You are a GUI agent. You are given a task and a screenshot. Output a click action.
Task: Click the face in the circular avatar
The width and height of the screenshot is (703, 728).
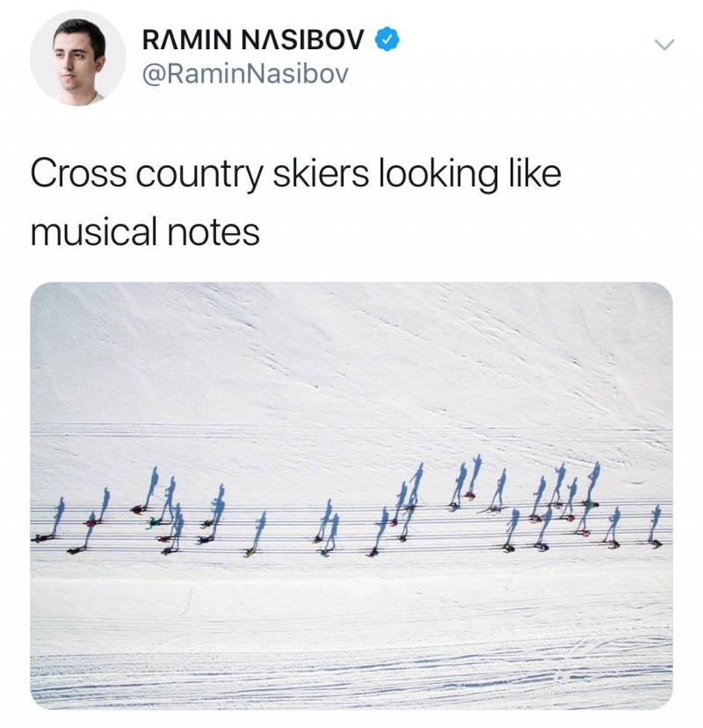(x=74, y=55)
